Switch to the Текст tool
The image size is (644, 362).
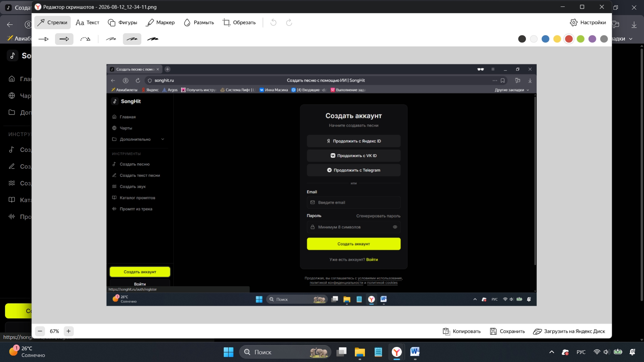pyautogui.click(x=88, y=22)
